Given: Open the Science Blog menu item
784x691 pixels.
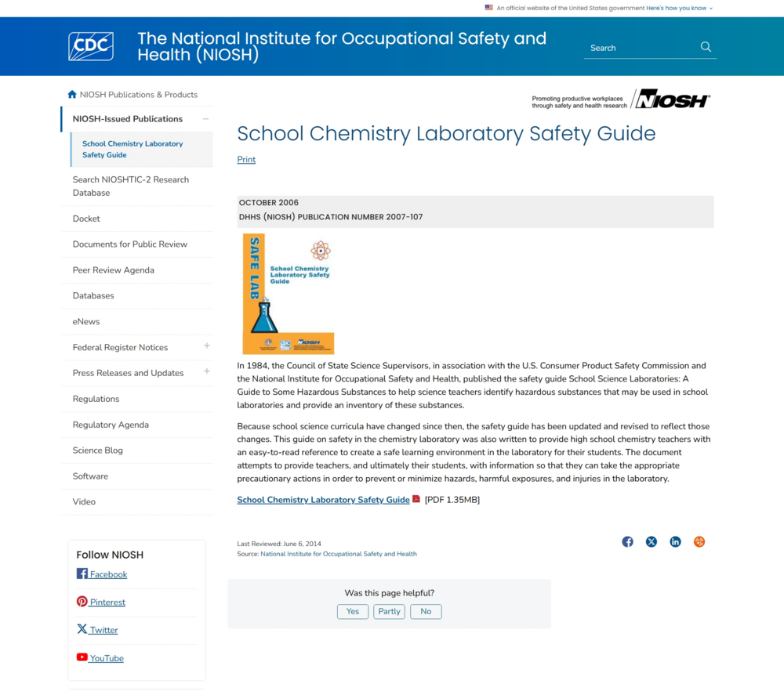Looking at the screenshot, I should pyautogui.click(x=98, y=450).
